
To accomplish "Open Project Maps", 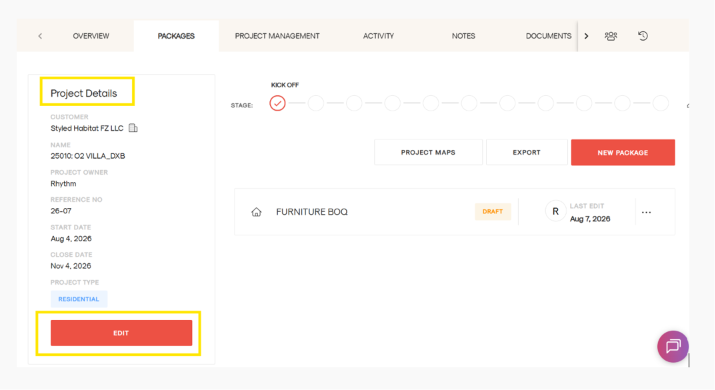I will [x=428, y=152].
